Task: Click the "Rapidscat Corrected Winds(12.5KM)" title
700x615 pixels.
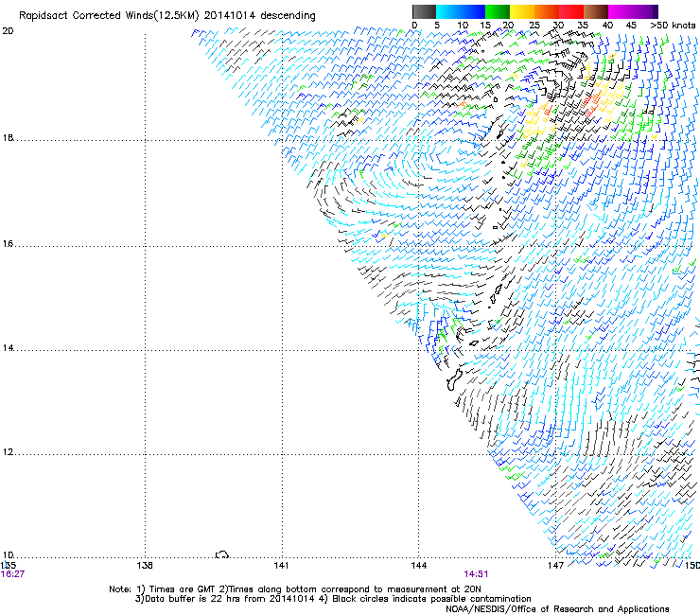Action: click(109, 16)
